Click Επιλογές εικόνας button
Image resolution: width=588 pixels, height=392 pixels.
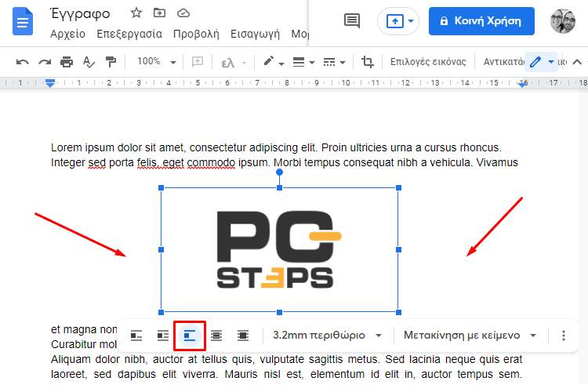(x=428, y=61)
